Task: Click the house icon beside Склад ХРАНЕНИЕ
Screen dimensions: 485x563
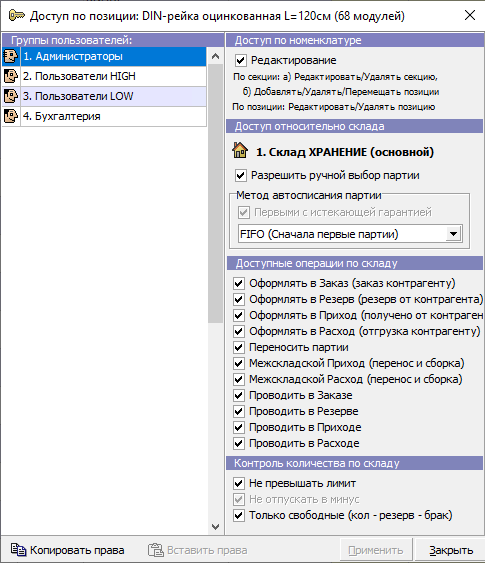Action: 240,150
